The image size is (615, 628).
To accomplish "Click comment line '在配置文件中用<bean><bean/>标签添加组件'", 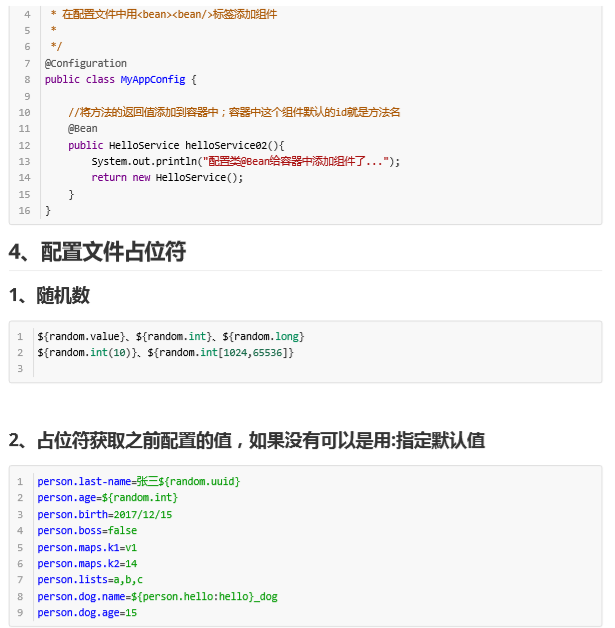I will pos(164,14).
